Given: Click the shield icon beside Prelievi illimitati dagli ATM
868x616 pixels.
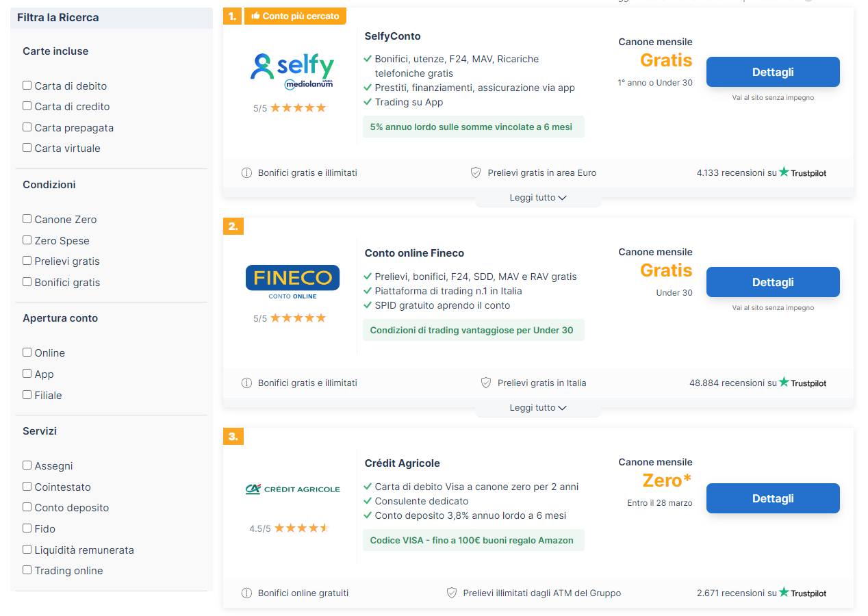Looking at the screenshot, I should click(x=452, y=593).
